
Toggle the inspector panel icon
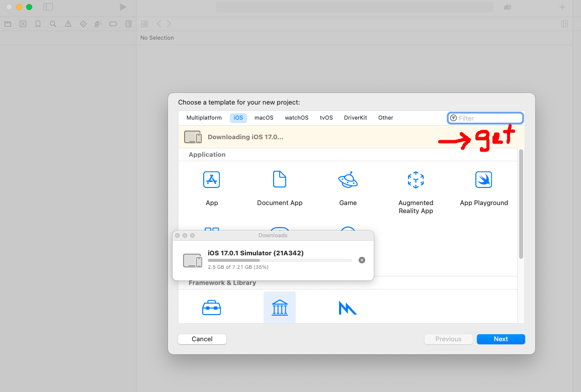[x=565, y=24]
